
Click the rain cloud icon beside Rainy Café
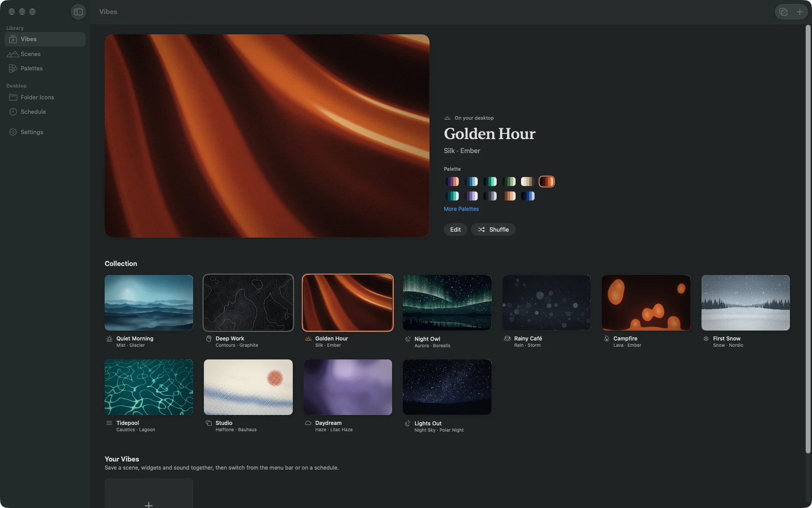point(507,339)
